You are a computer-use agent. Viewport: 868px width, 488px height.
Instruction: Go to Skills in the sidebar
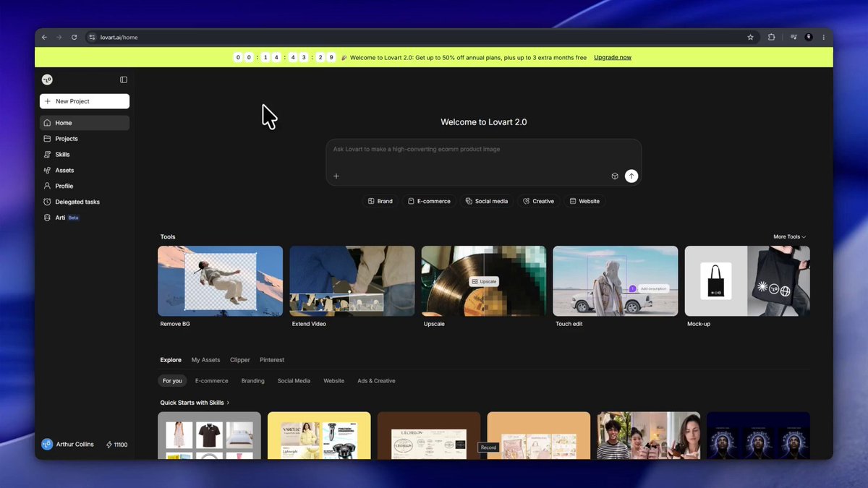tap(85, 155)
